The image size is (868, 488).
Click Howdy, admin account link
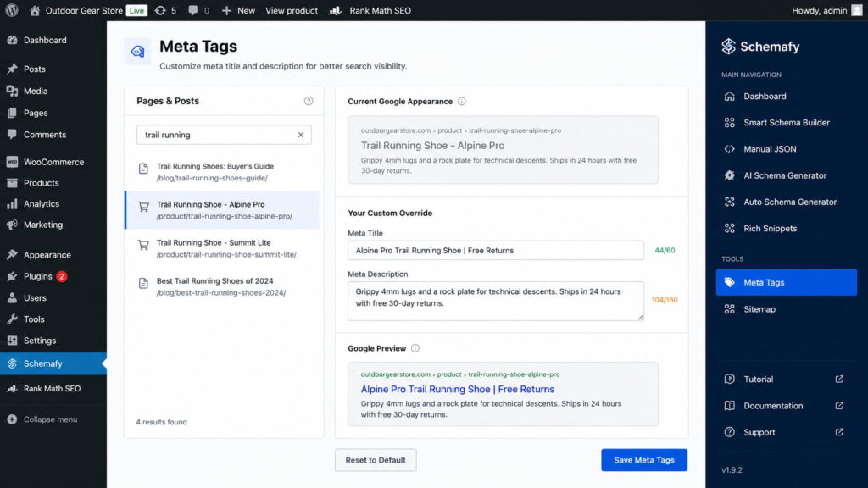[x=820, y=10]
